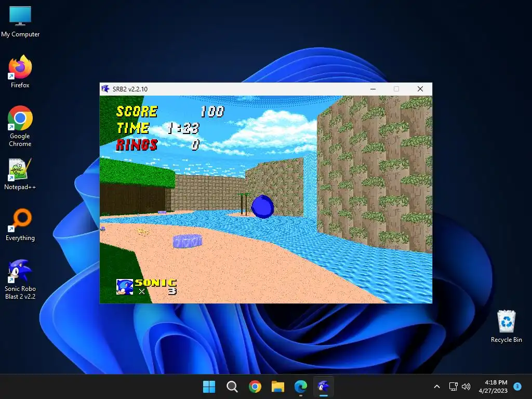Select the Notepad++ desktop shortcut
Screen dimensions: 532x399
[x=20, y=174]
